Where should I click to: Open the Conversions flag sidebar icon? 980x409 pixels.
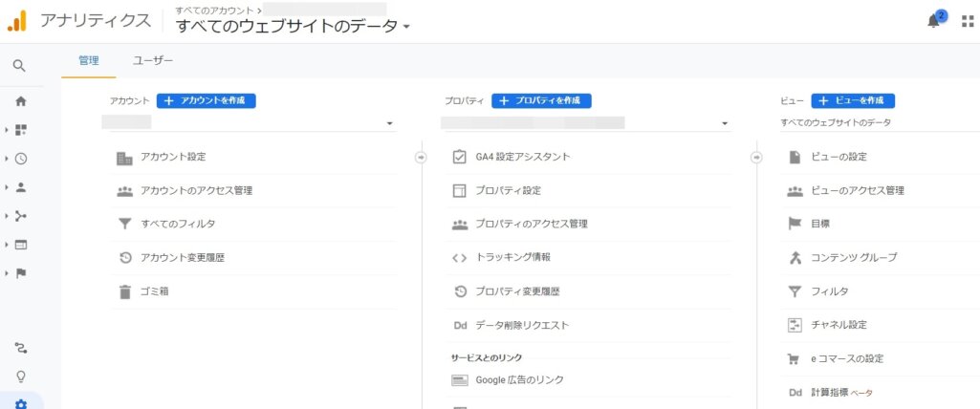(21, 273)
